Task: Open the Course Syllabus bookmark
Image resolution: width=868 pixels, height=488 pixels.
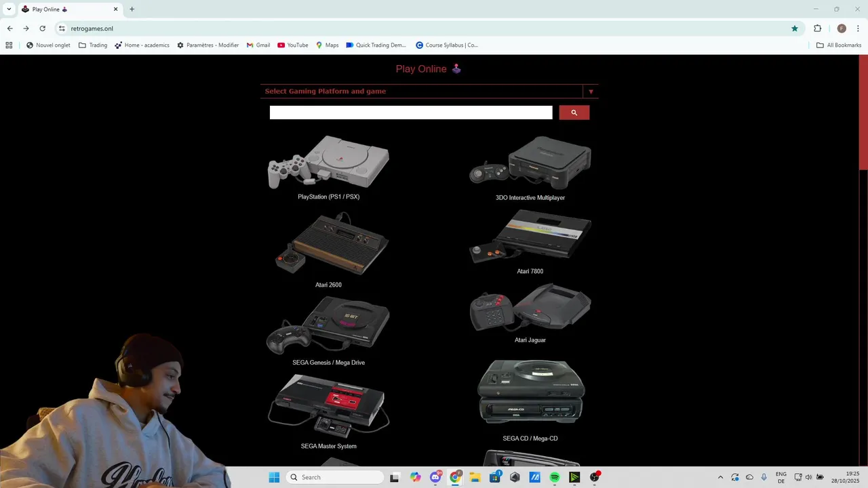Action: point(447,45)
